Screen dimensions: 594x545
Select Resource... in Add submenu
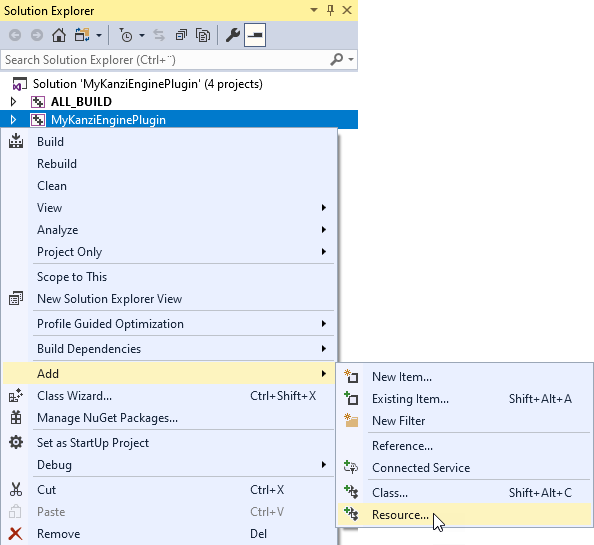coord(465,514)
